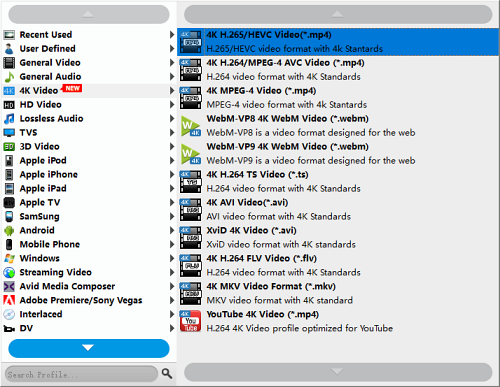This screenshot has height=387, width=500.
Task: Click the TVS monitor icon
Action: (x=9, y=133)
